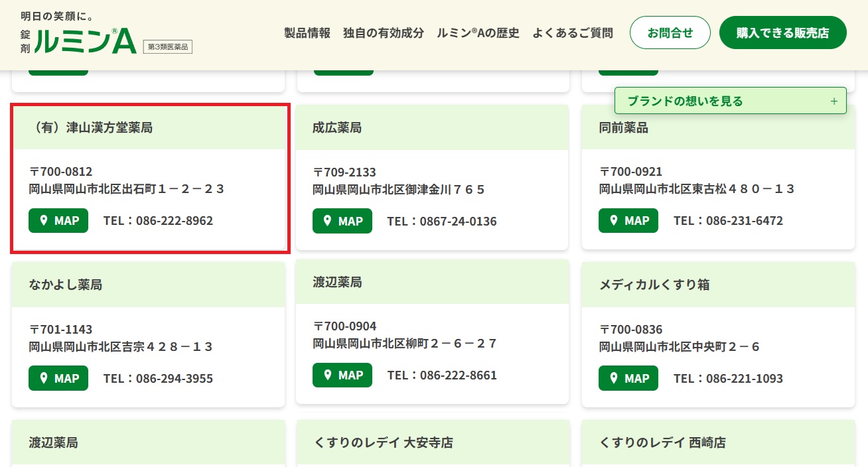Image resolution: width=868 pixels, height=467 pixels.
Task: Open the 独自の有効成分 menu item
Action: tap(383, 33)
